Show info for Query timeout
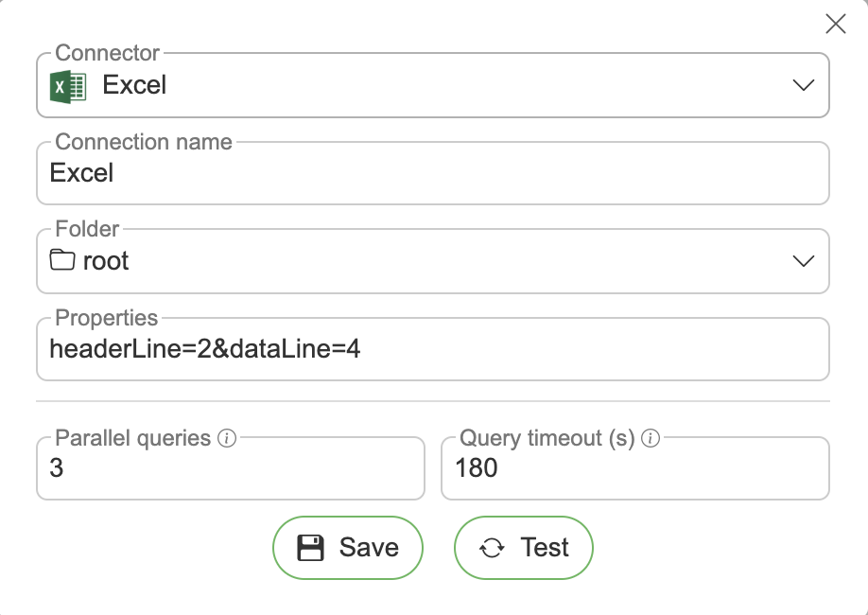This screenshot has width=868, height=615. pos(651,438)
